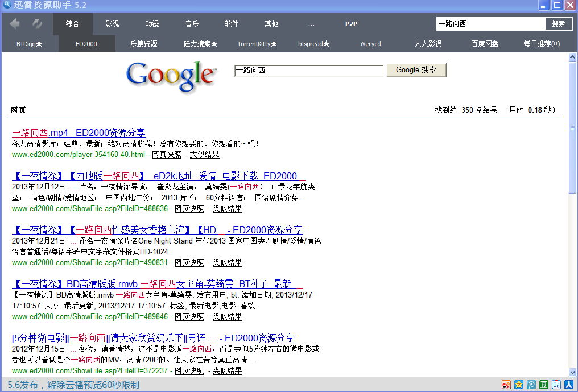
Task: Select the 人人影视 source tab
Action: click(428, 43)
